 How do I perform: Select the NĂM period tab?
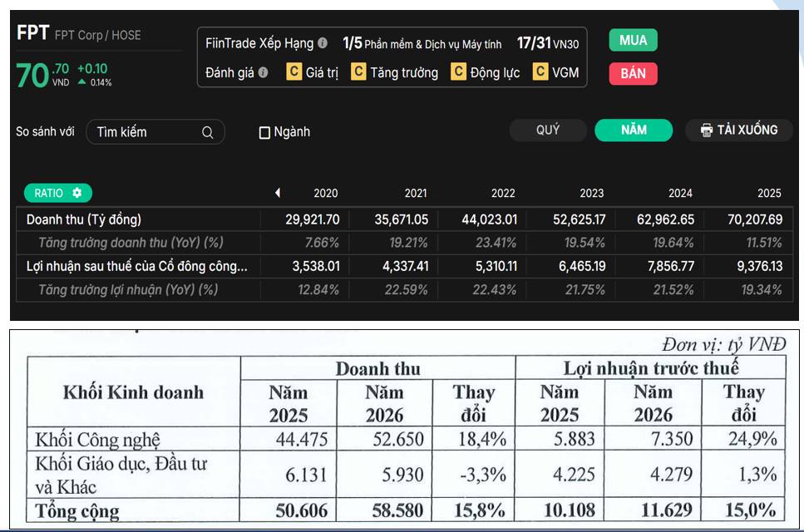(x=634, y=131)
